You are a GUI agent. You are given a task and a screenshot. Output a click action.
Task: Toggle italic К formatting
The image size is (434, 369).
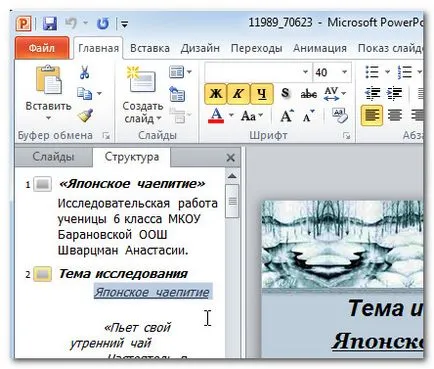tap(238, 94)
